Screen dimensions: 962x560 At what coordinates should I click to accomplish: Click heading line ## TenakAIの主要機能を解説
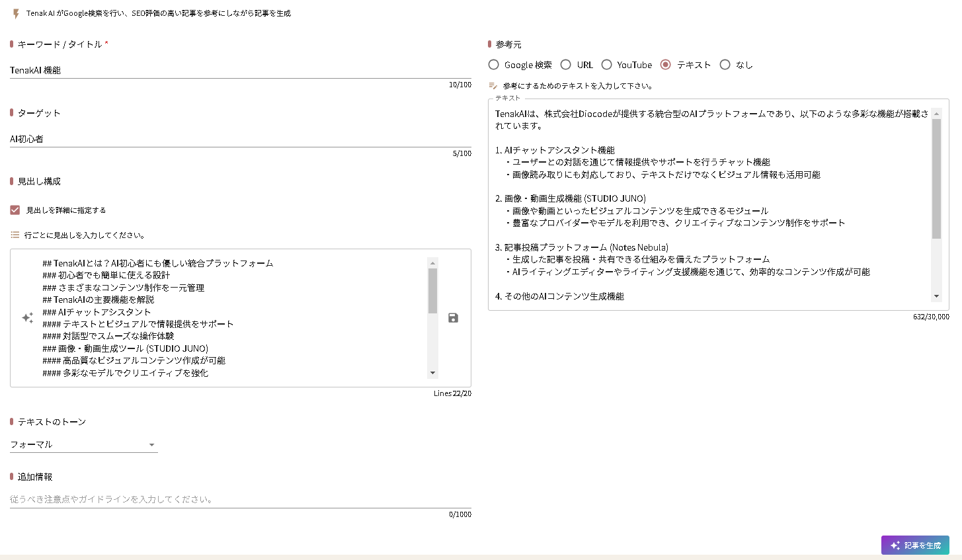(x=98, y=300)
